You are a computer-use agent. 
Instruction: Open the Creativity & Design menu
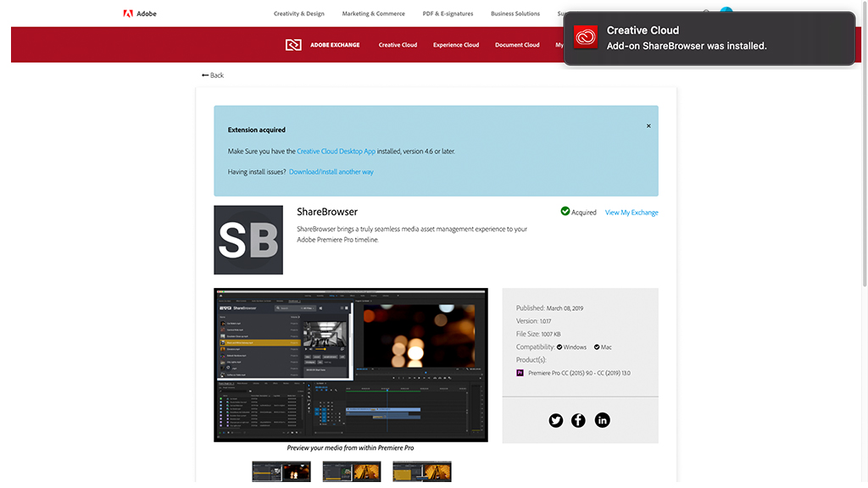[x=299, y=14]
